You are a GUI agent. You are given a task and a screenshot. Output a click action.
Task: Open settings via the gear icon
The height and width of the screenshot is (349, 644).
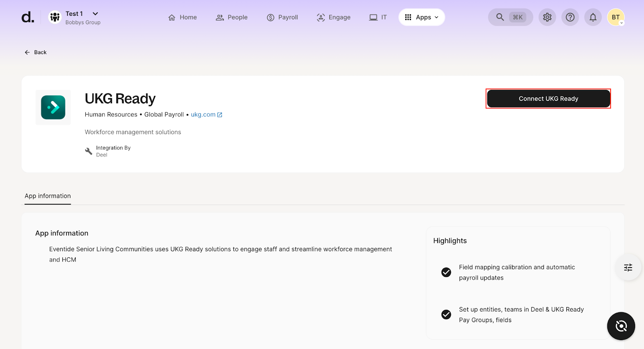[x=547, y=17]
